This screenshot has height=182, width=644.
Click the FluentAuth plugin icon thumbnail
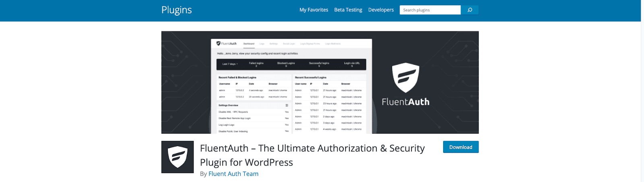coord(178,157)
